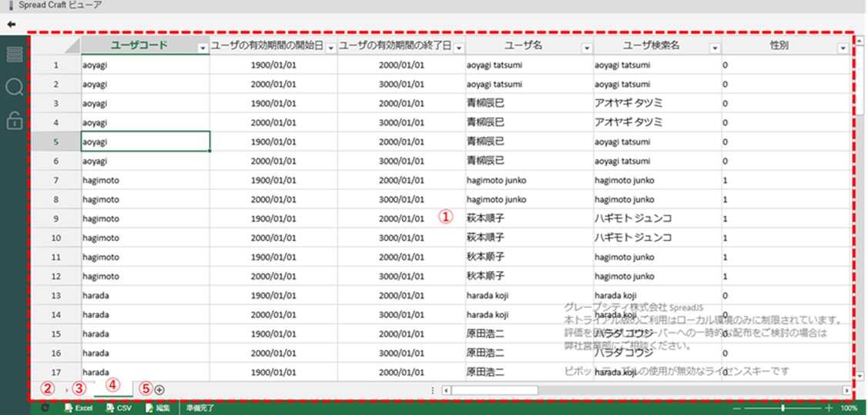868x415 pixels.
Task: Open the ユーザ検索名 column filter dropdown
Action: click(x=715, y=48)
